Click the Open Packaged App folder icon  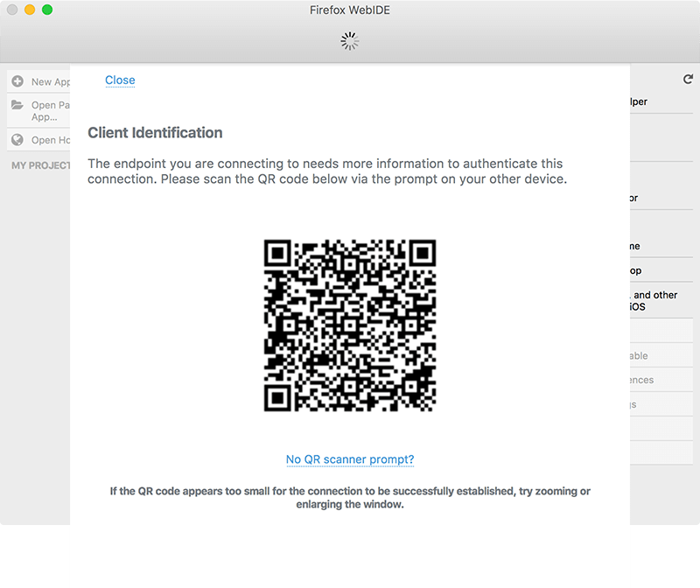point(17,105)
